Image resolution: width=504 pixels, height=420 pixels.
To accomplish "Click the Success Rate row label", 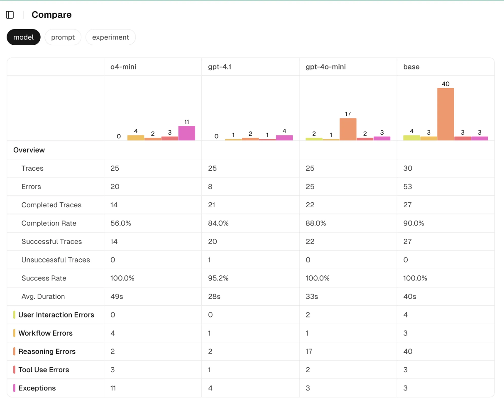I will [44, 278].
